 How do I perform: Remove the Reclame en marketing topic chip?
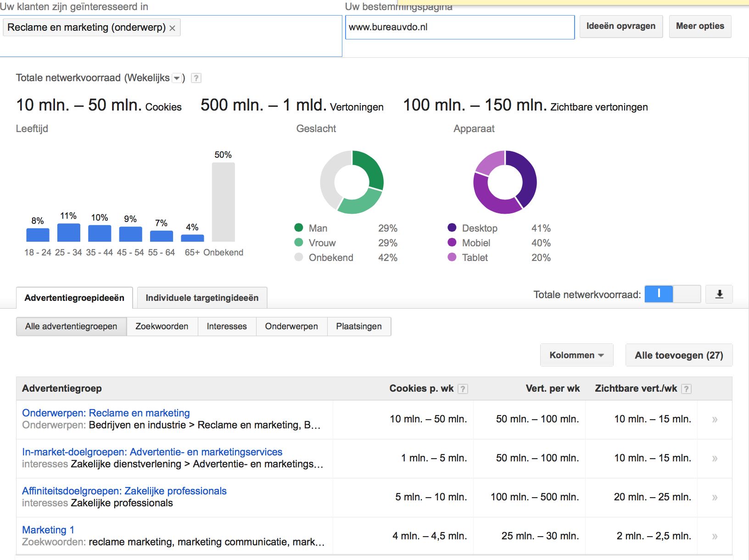click(x=172, y=28)
